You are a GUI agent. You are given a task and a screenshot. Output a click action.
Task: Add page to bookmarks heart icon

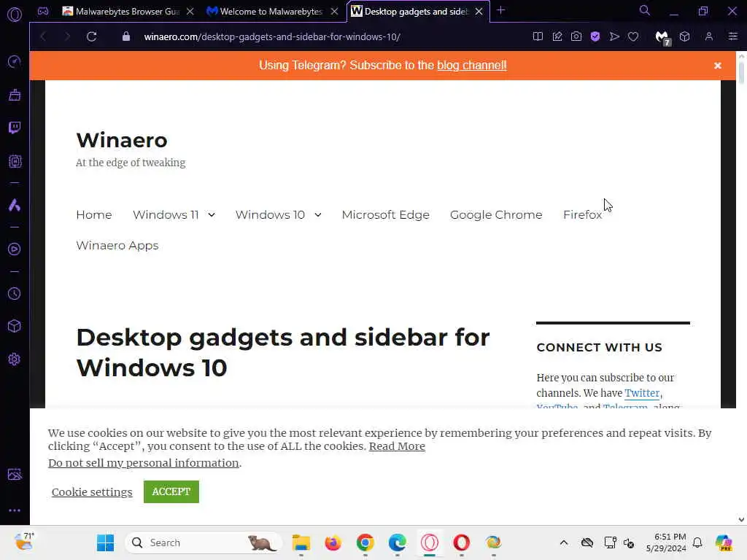pos(633,36)
